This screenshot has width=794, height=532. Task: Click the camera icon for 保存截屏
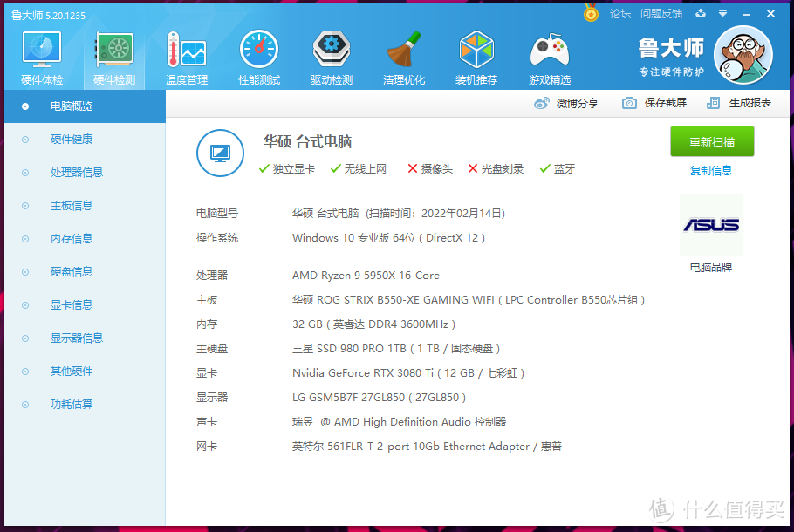pyautogui.click(x=629, y=103)
